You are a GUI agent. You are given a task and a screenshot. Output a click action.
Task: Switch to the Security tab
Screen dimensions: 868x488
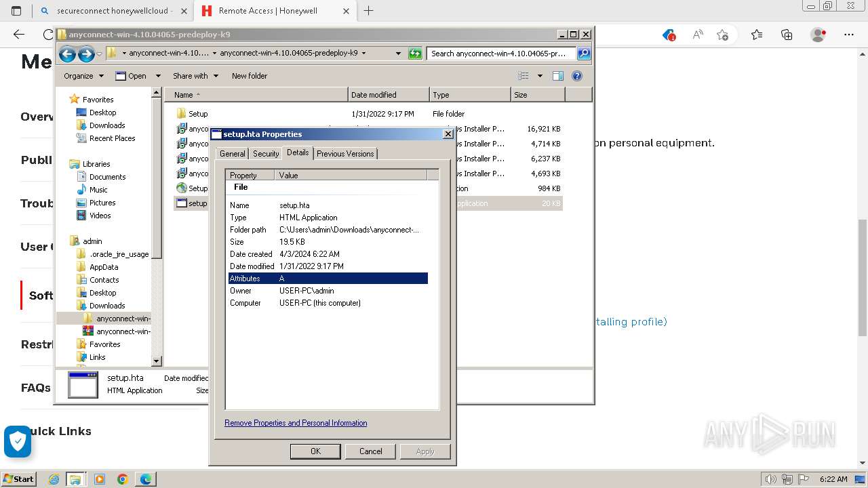266,154
